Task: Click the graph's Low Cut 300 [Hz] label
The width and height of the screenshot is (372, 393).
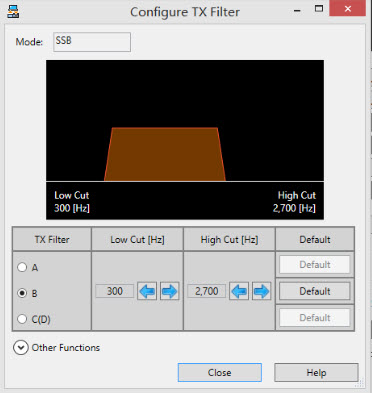Action: tap(72, 202)
